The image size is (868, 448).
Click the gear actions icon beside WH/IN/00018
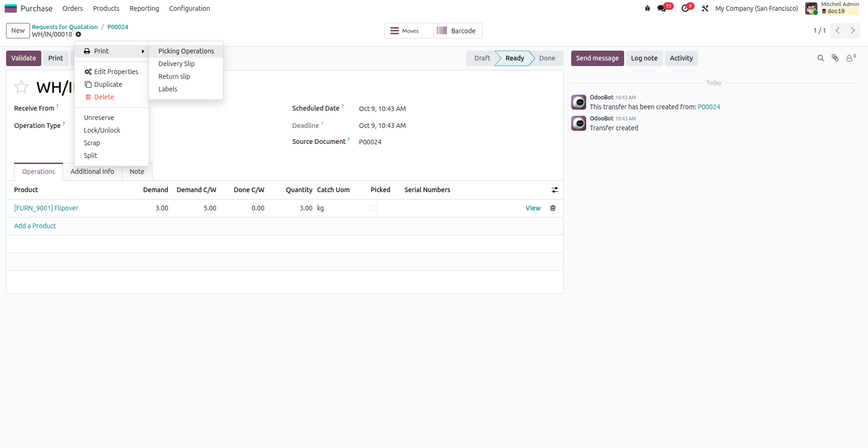click(78, 34)
